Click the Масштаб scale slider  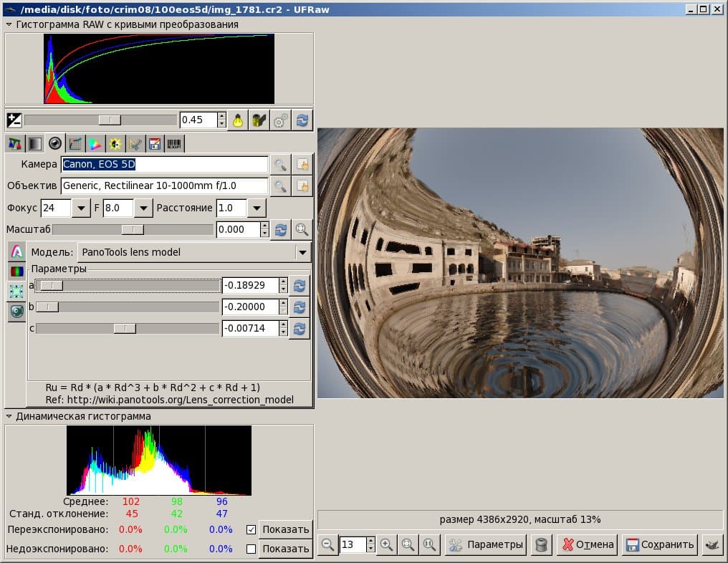[133, 230]
